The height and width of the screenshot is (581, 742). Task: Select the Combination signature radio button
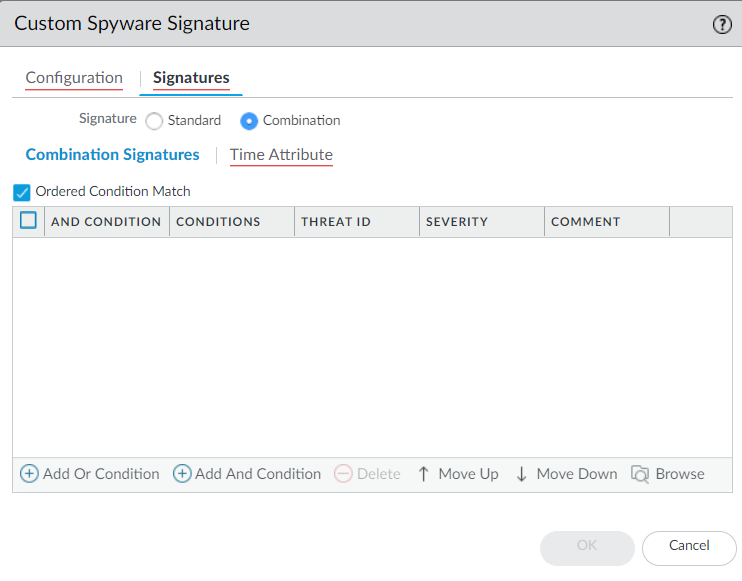(x=249, y=121)
